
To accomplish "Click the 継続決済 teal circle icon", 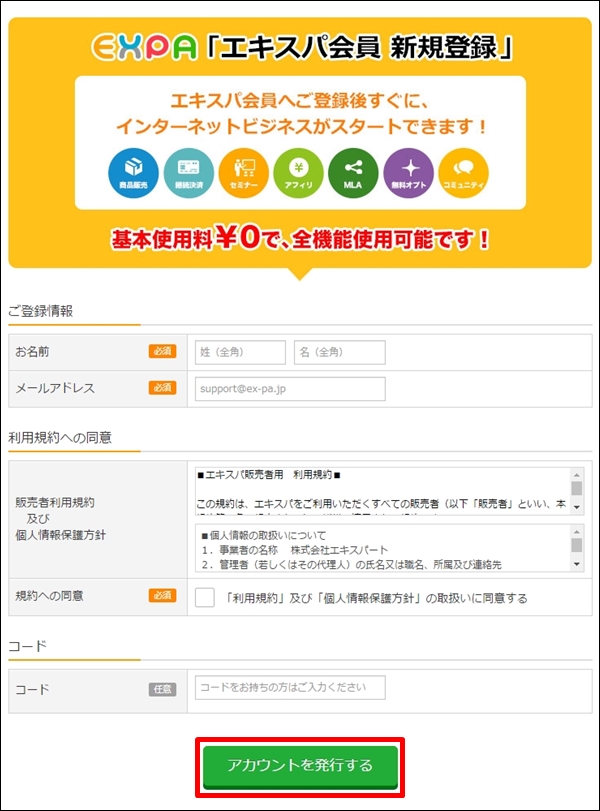I will [x=189, y=173].
